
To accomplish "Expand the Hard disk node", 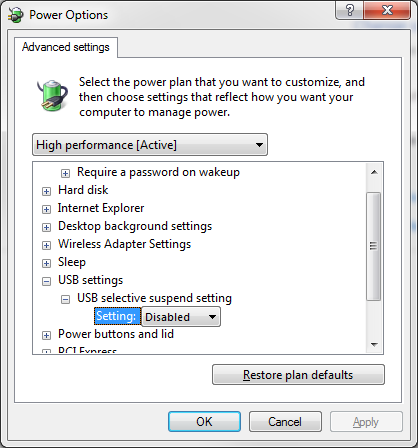I will tap(46, 191).
